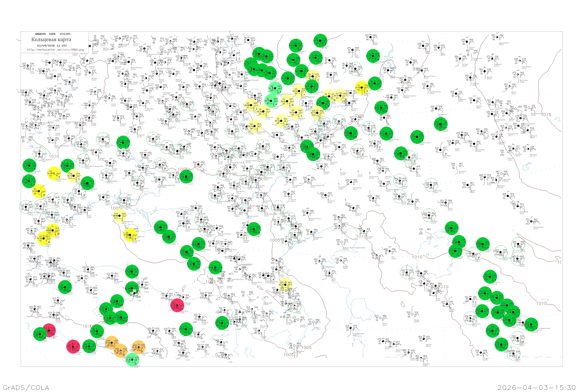Viewport: 588px width, 392px height.
Task: Select the red Anamur station circle
Action: pos(73,347)
